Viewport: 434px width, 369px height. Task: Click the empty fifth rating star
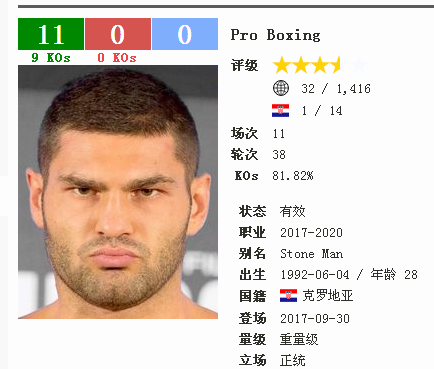pos(359,65)
